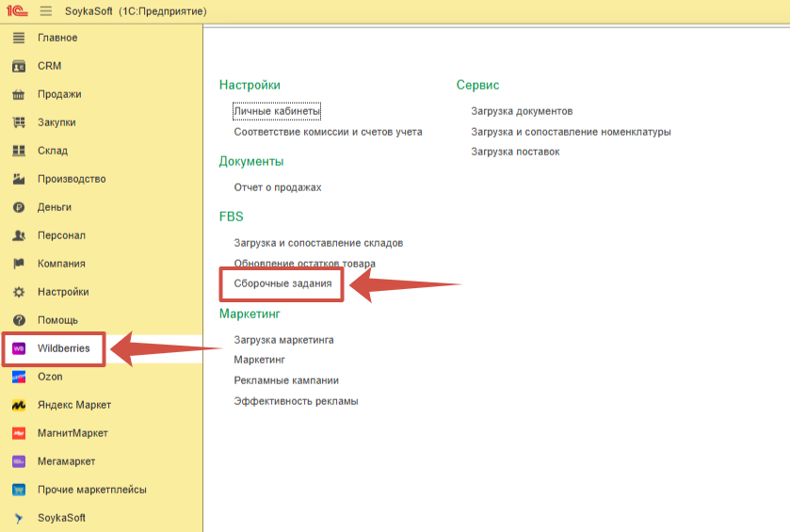Open Загрузка документов link
Viewport: 790px width, 532px height.
[522, 111]
